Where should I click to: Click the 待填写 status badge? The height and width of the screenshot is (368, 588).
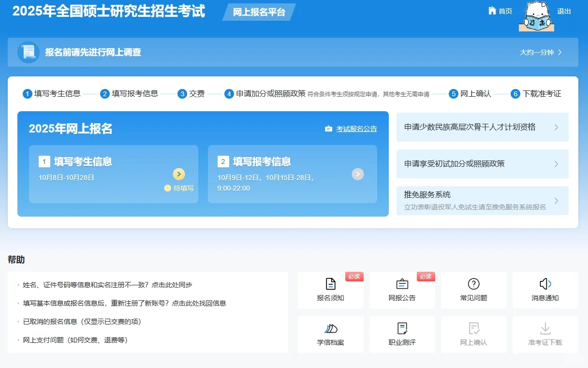tap(178, 188)
